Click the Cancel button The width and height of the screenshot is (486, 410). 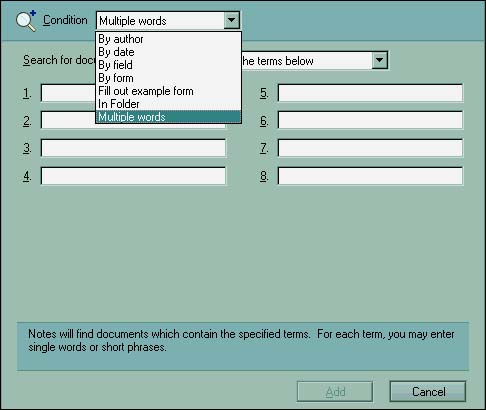[x=428, y=392]
